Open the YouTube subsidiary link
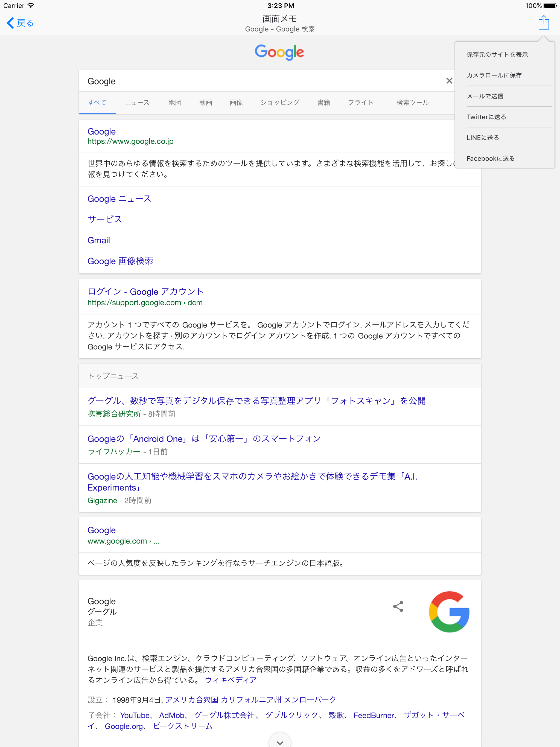The height and width of the screenshot is (747, 560). [x=135, y=715]
